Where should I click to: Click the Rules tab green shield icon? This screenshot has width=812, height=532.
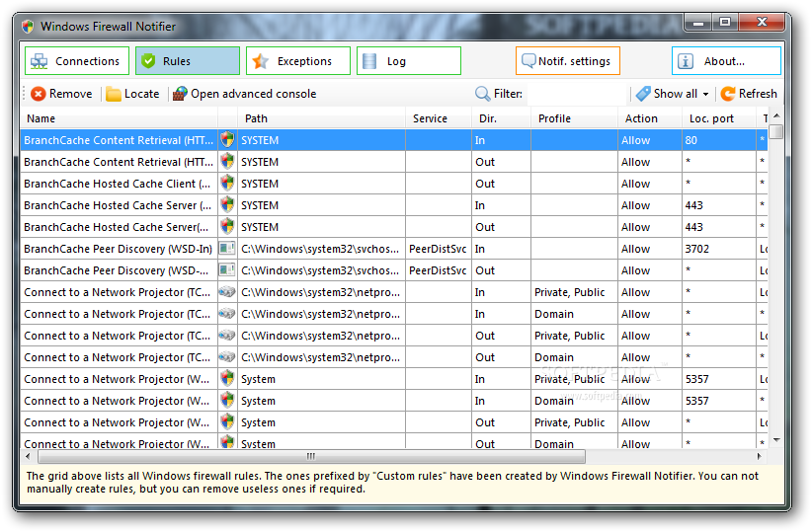click(148, 61)
